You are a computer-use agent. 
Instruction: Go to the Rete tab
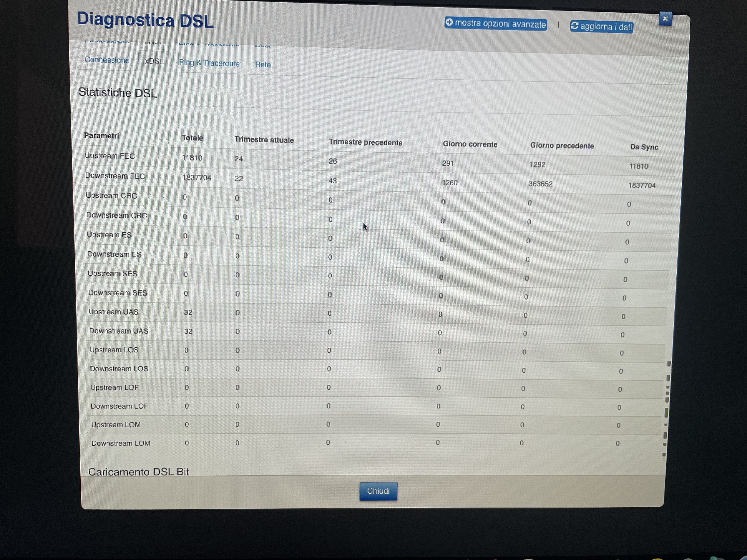[263, 64]
